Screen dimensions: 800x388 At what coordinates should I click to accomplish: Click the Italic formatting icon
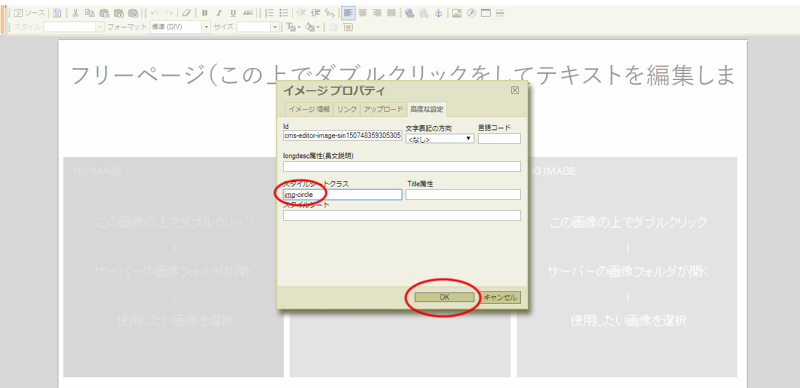pos(219,13)
